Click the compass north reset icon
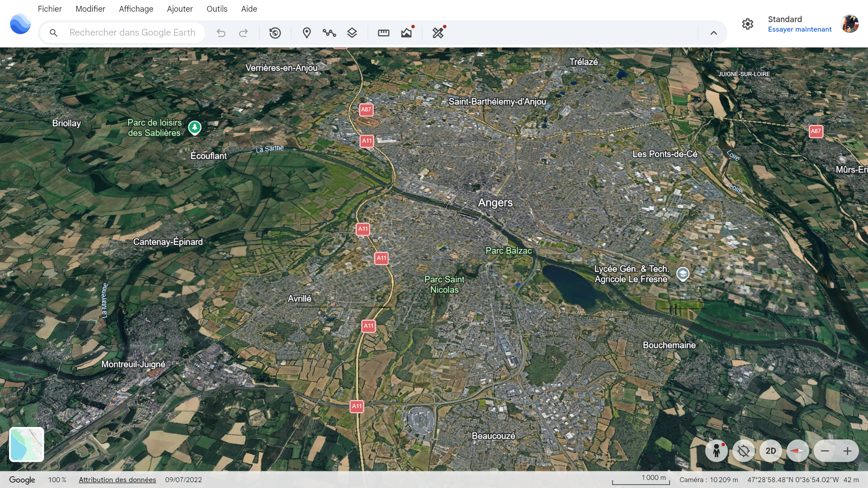This screenshot has width=868, height=488. coord(797,451)
